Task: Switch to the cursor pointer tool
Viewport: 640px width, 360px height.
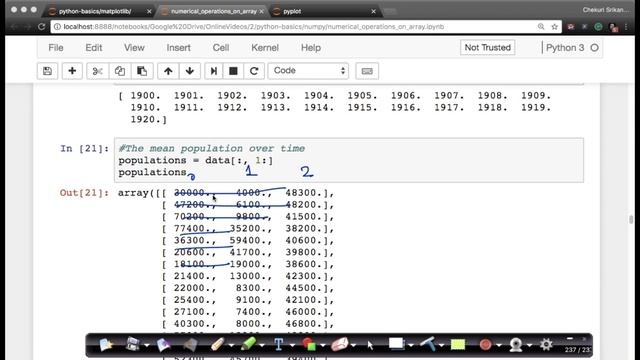Action: click(370, 345)
